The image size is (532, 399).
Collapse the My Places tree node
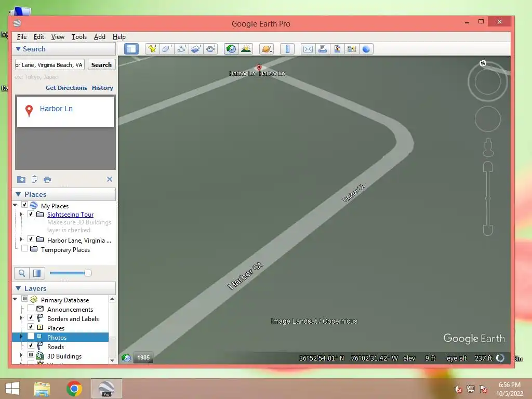(15, 205)
